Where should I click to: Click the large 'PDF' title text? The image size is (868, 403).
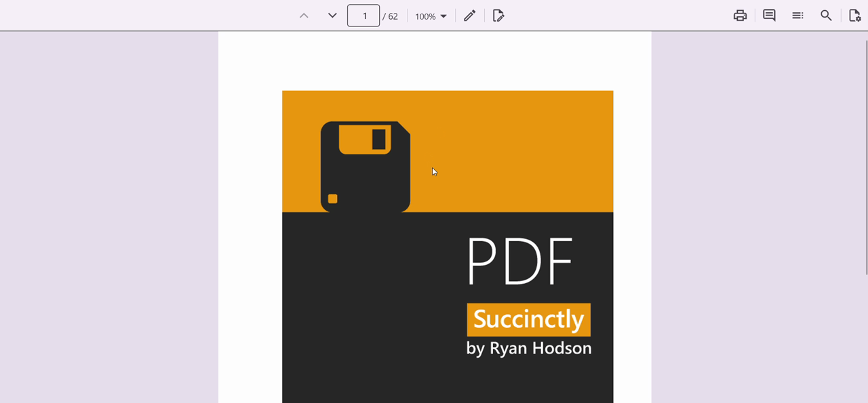point(520,262)
